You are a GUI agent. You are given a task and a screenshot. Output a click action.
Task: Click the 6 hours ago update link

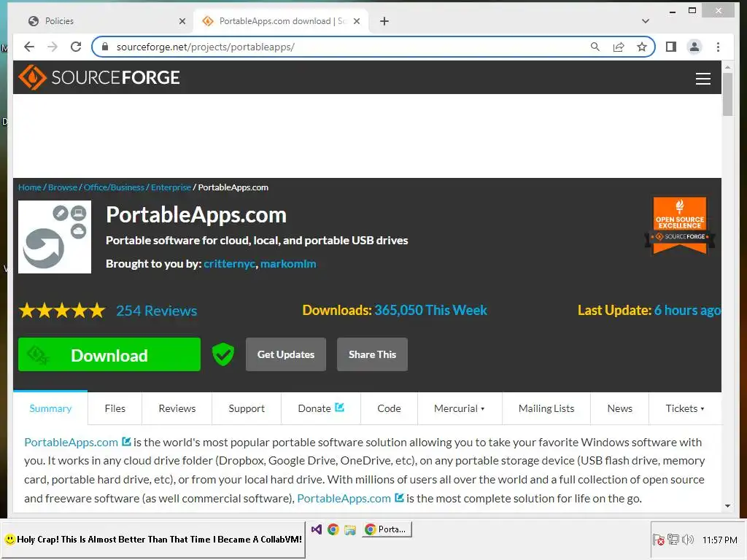687,310
